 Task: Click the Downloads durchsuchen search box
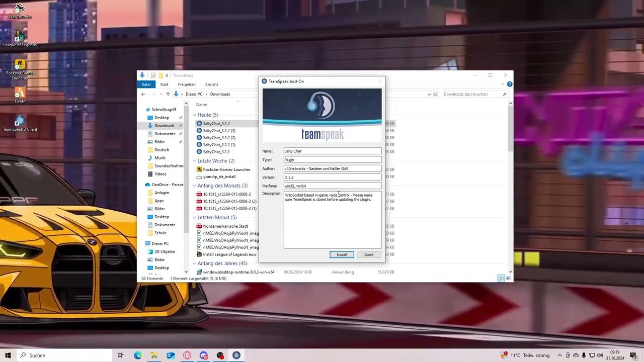tap(475, 94)
